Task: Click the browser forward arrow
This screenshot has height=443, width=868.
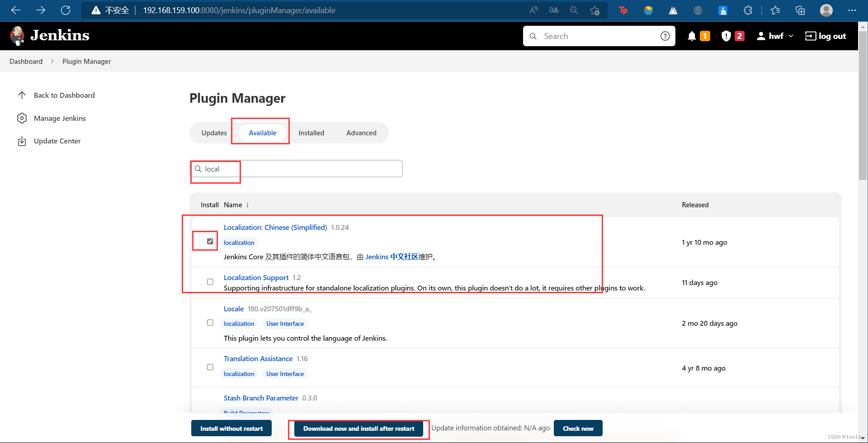Action: [41, 10]
